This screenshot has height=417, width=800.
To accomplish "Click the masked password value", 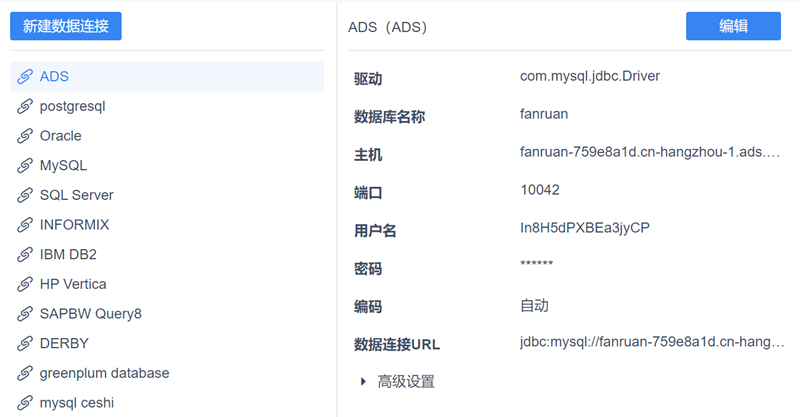I will point(537,265).
